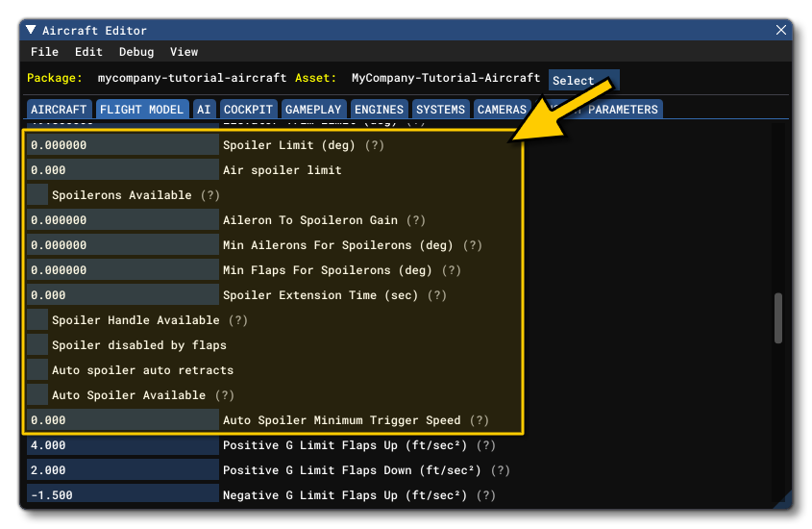Image resolution: width=812 pixels, height=529 pixels.
Task: Click help (?) for Auto Spoiler Minimum Trigger Speed
Action: [480, 420]
